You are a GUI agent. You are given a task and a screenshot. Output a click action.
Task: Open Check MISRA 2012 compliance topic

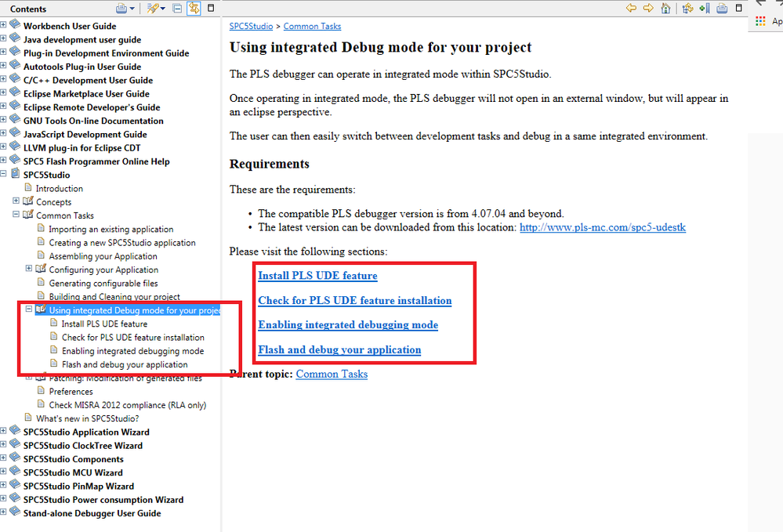click(x=127, y=405)
